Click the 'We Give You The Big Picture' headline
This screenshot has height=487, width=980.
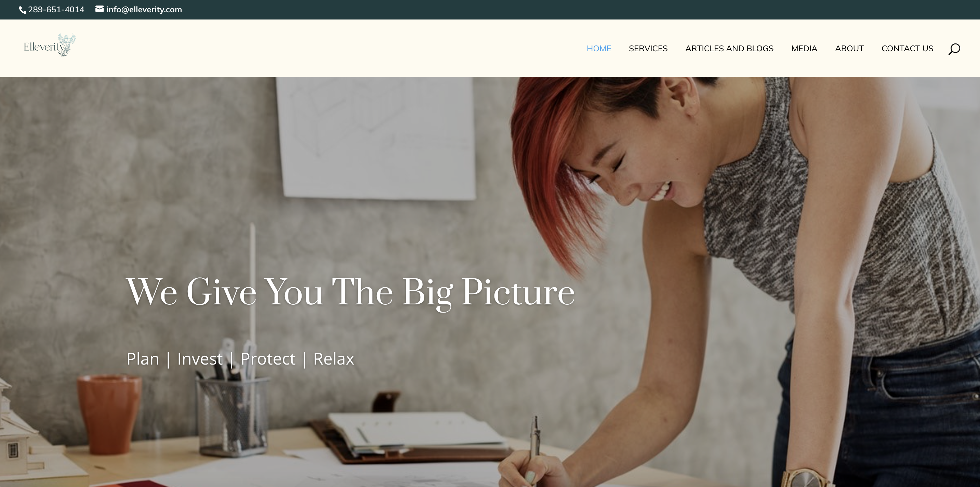[x=350, y=292]
